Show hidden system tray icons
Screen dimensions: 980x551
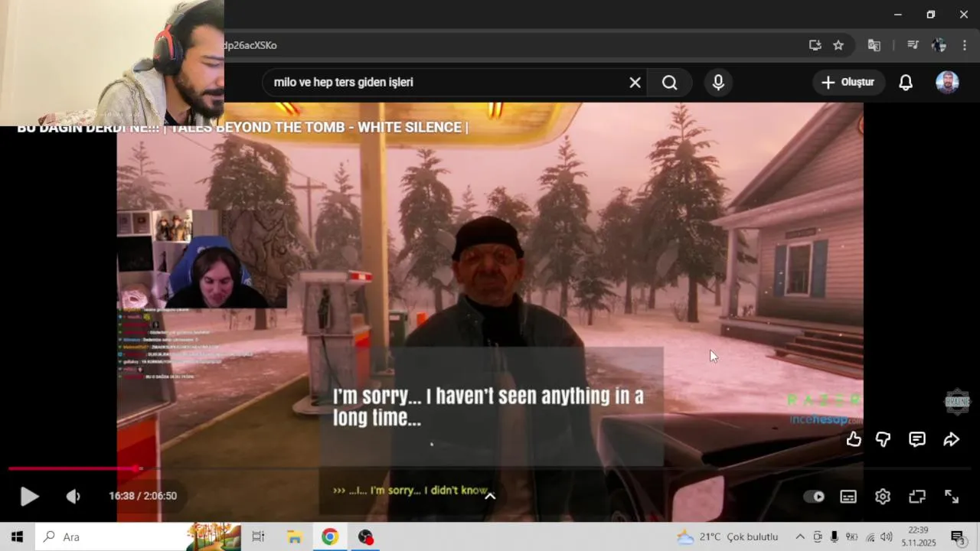point(800,536)
